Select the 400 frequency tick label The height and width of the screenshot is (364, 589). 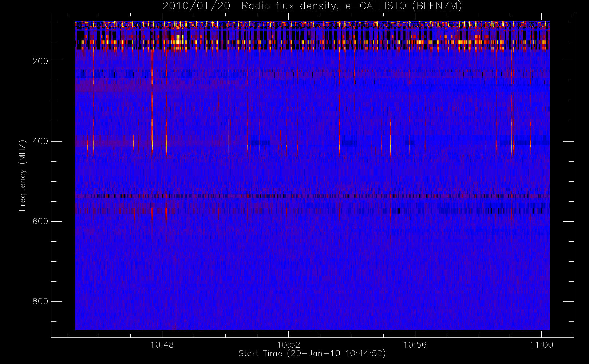click(40, 141)
